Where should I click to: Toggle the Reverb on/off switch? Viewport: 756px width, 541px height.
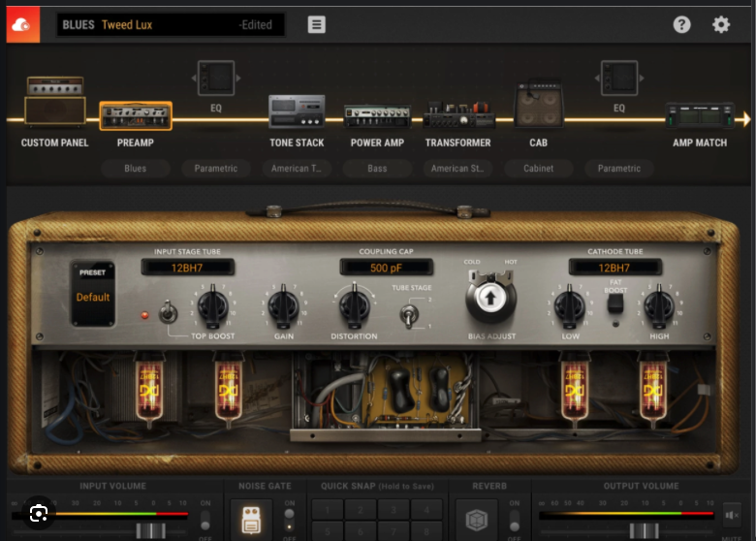515,520
